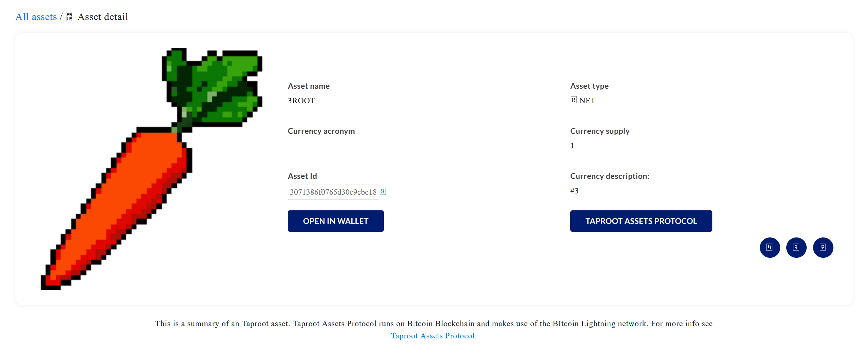
Task: Click the icon beside the NFT asset type
Action: [x=573, y=100]
